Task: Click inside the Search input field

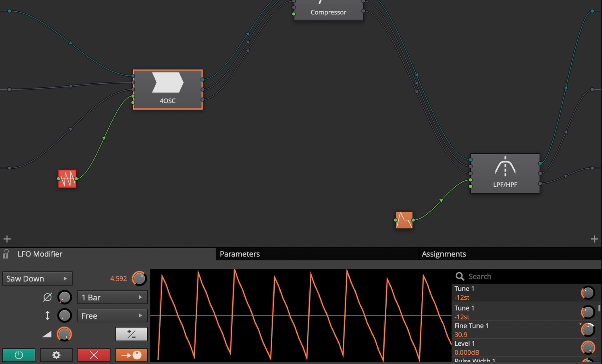Action: pos(506,276)
